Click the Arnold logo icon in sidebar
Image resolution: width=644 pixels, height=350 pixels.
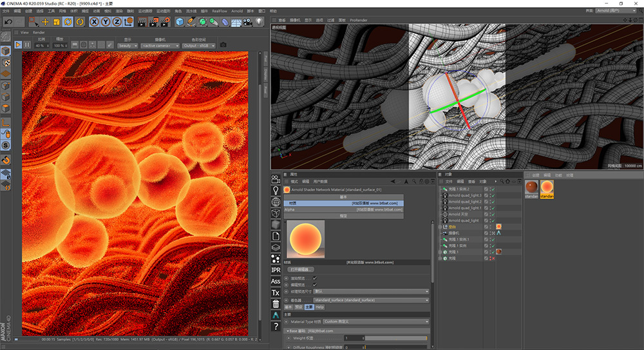pos(276,315)
